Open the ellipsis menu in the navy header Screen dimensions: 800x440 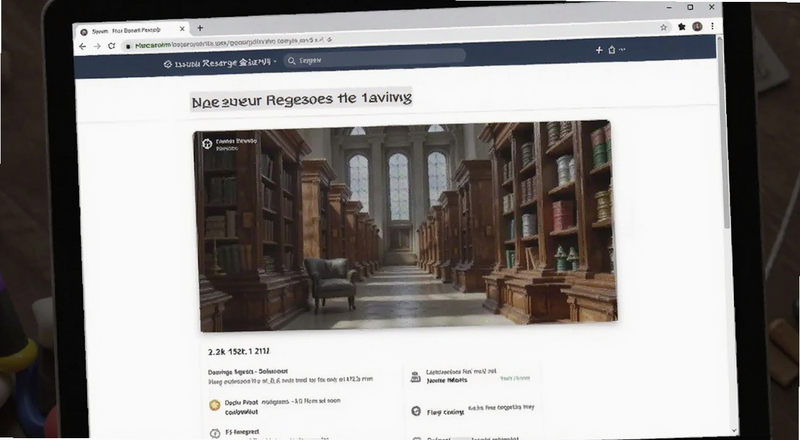pyautogui.click(x=622, y=50)
